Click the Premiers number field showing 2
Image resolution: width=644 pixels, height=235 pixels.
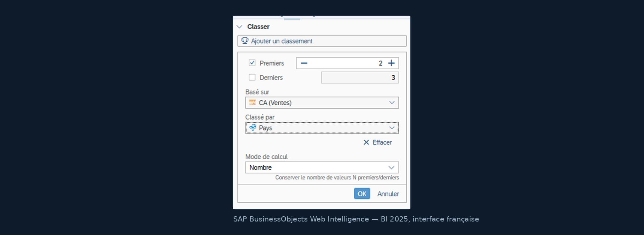pos(347,63)
